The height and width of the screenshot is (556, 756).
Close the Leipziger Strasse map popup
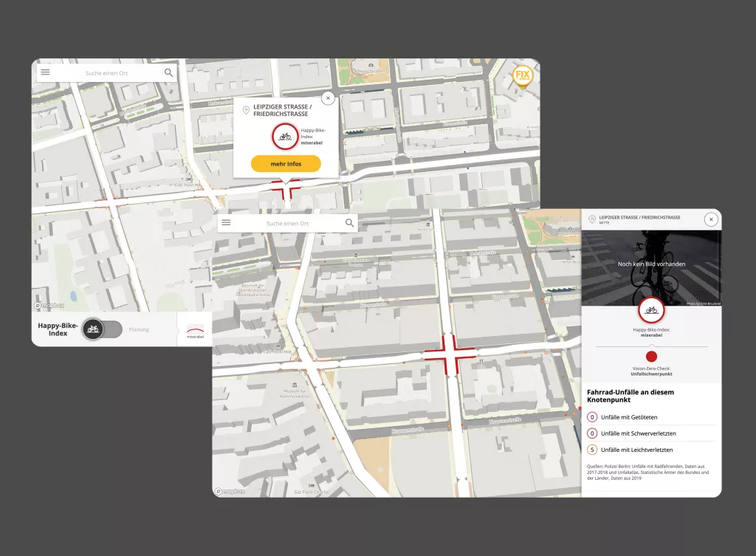329,97
